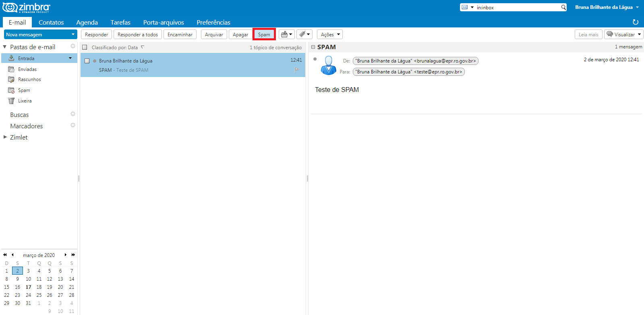This screenshot has width=644, height=315.
Task: Go to next year in calendar
Action: [x=73, y=255]
